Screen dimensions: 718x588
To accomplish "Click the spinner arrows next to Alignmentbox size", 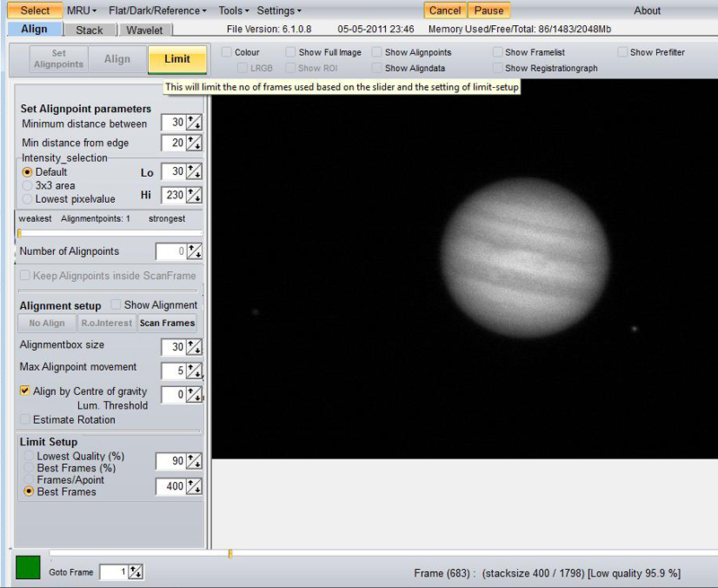I will (194, 347).
